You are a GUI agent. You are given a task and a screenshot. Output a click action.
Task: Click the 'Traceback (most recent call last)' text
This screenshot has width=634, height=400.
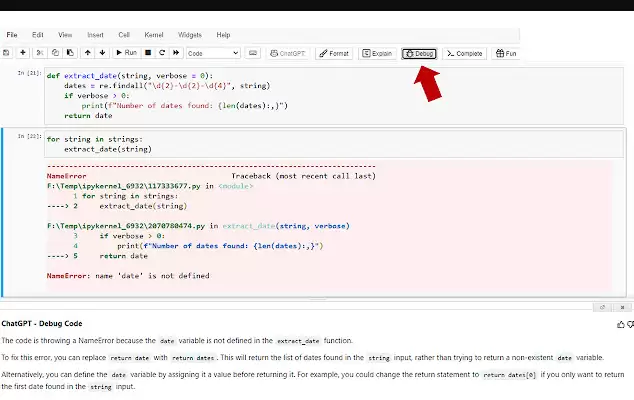click(304, 176)
